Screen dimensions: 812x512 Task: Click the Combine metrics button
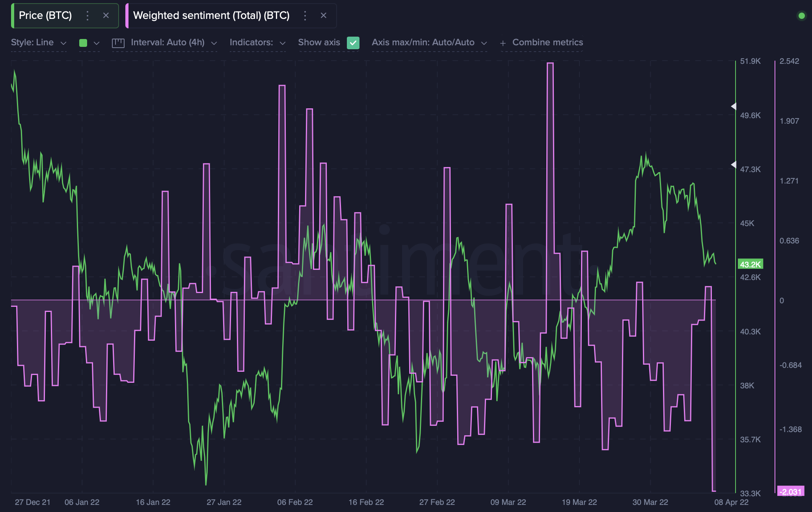pyautogui.click(x=548, y=43)
